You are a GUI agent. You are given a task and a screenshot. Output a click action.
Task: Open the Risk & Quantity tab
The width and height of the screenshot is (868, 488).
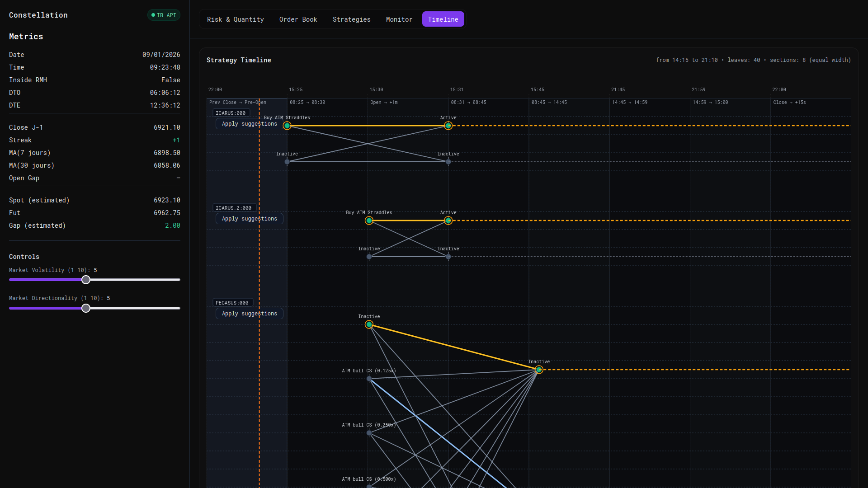235,19
